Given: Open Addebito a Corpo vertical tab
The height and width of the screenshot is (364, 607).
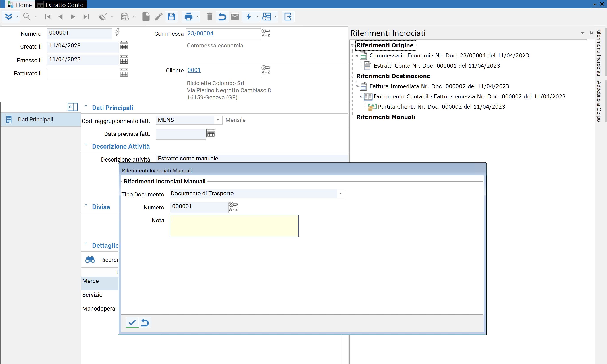Looking at the screenshot, I should coord(599,101).
